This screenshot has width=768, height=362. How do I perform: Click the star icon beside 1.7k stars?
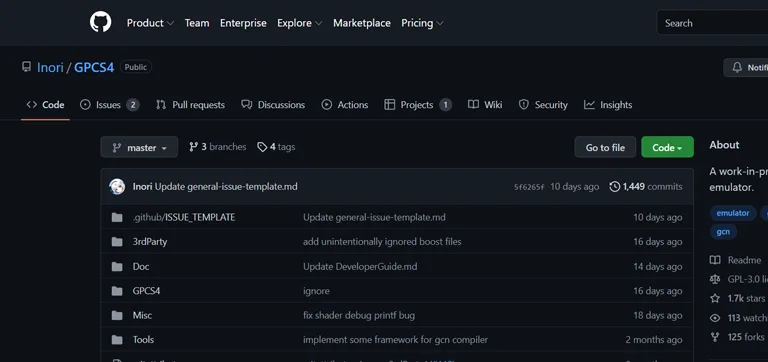715,298
